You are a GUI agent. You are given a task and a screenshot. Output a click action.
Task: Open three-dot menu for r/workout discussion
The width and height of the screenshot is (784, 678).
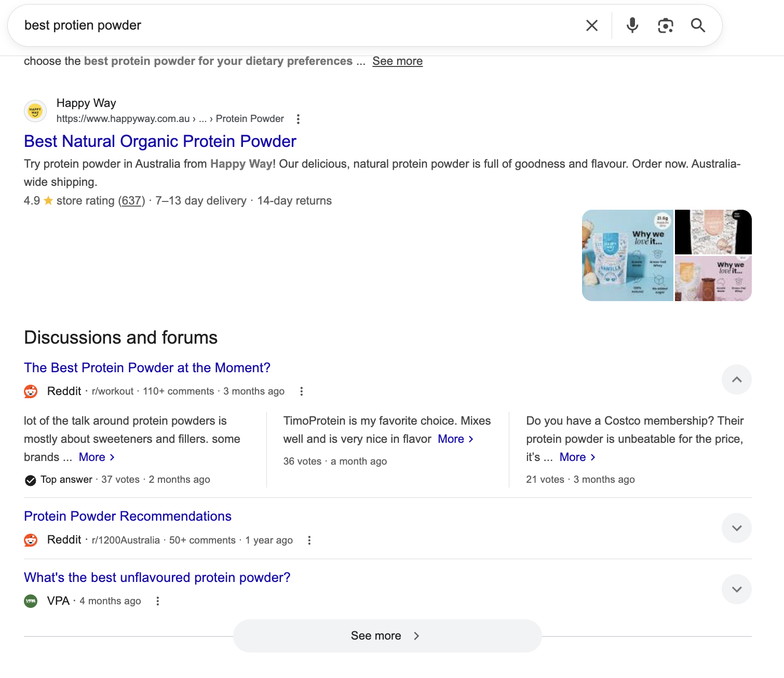[x=301, y=391]
